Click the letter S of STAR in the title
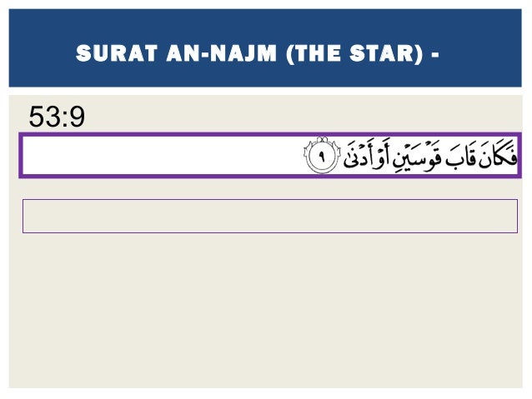 pos(357,53)
